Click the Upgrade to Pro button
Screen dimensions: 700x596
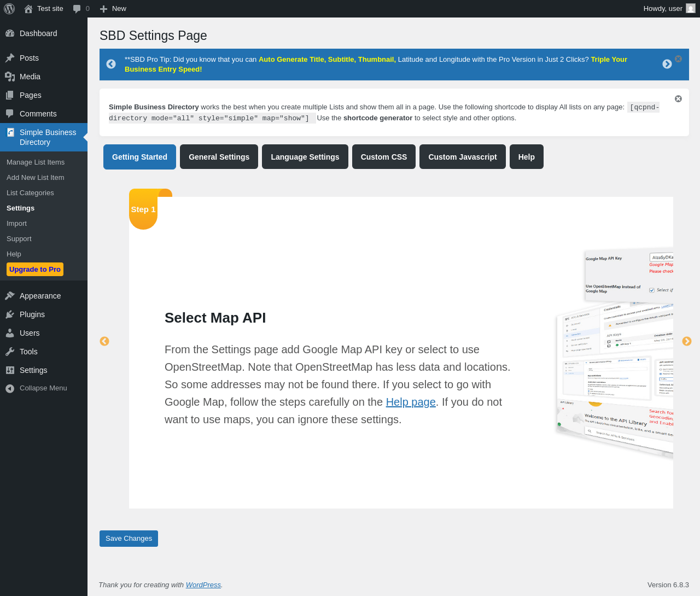click(35, 270)
